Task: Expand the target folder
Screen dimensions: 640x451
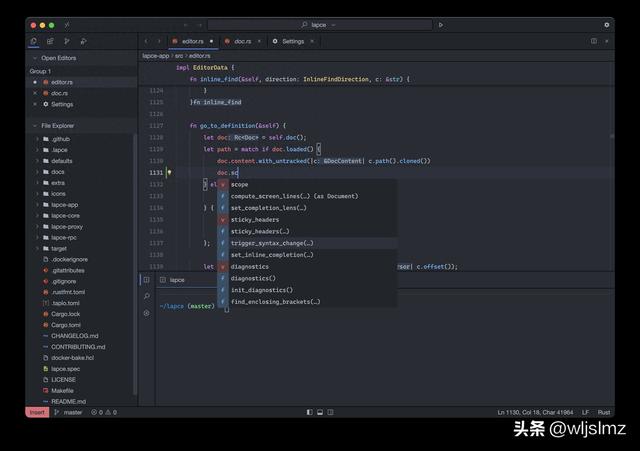Action: click(x=37, y=249)
